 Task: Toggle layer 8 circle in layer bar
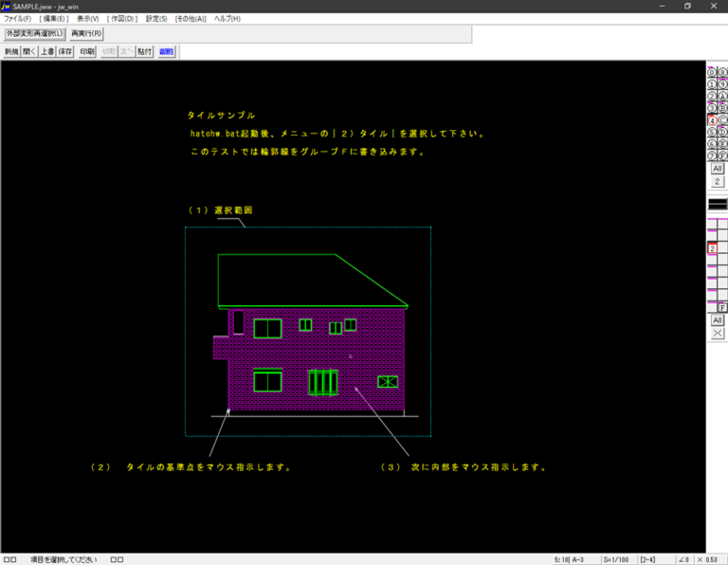722,72
